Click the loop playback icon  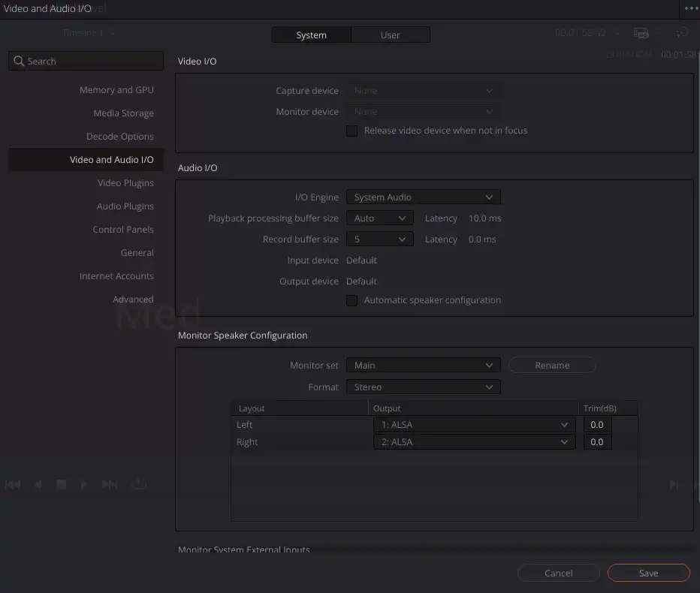point(139,484)
